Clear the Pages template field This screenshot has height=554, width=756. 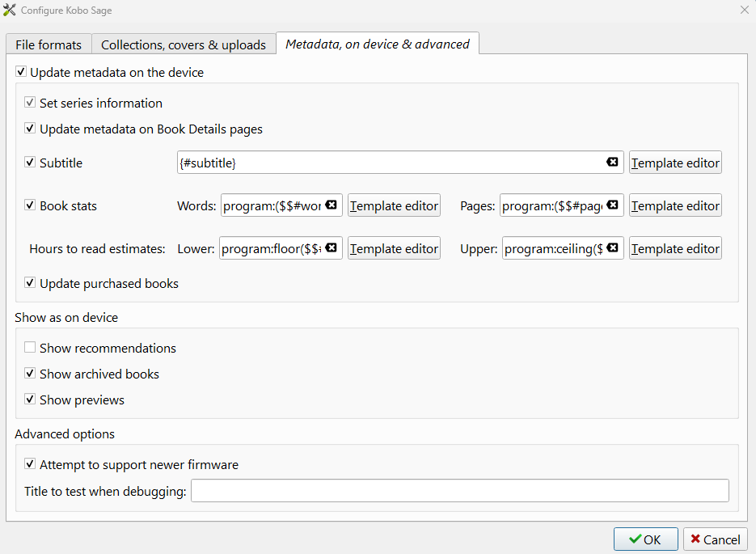pyautogui.click(x=612, y=205)
